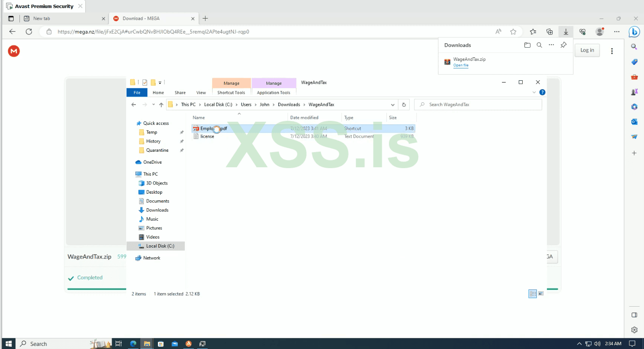Switch Explorer to details view

[532, 294]
